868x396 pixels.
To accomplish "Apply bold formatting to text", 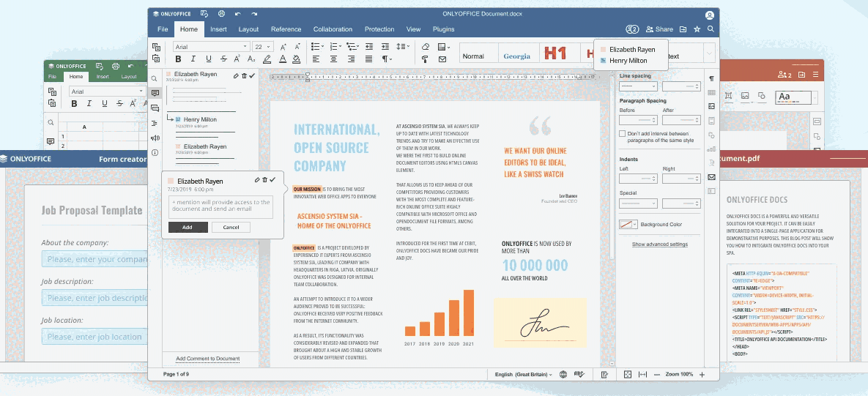I will tap(177, 59).
